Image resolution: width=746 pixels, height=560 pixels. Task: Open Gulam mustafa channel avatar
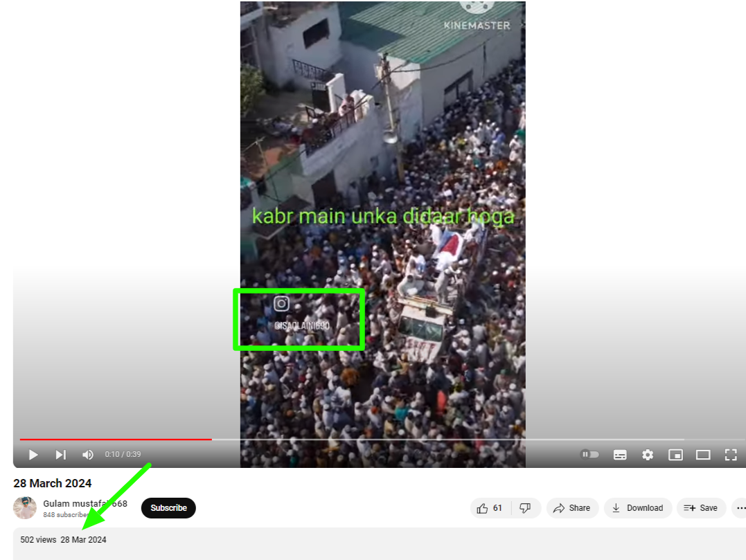click(25, 508)
